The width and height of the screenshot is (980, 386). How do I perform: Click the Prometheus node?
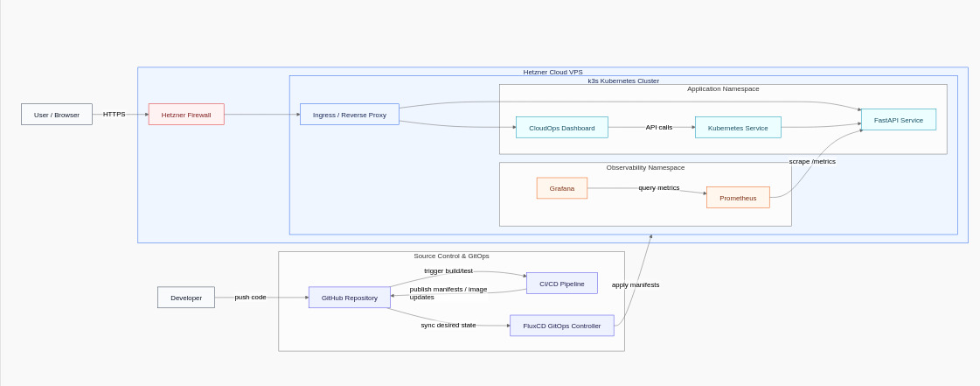pyautogui.click(x=738, y=198)
